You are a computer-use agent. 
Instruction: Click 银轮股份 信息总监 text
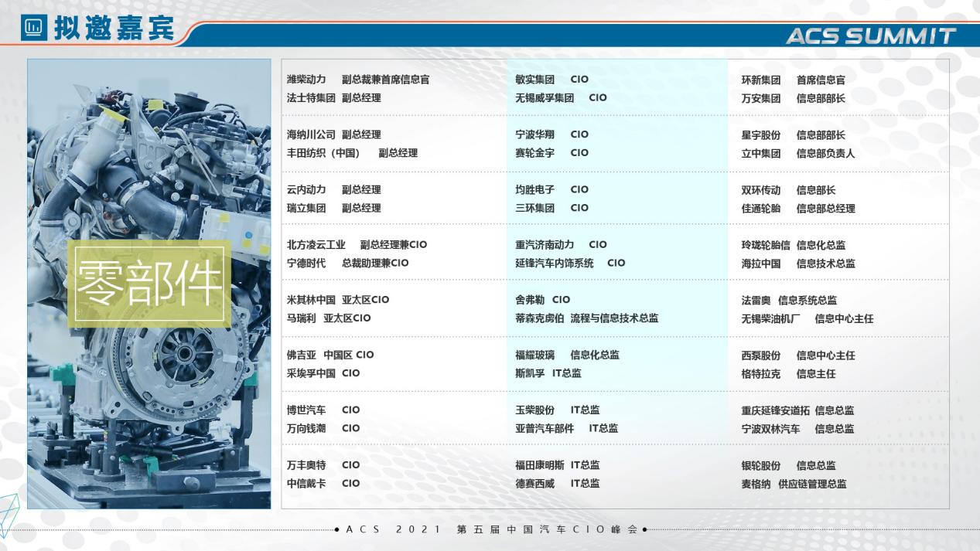(x=789, y=466)
